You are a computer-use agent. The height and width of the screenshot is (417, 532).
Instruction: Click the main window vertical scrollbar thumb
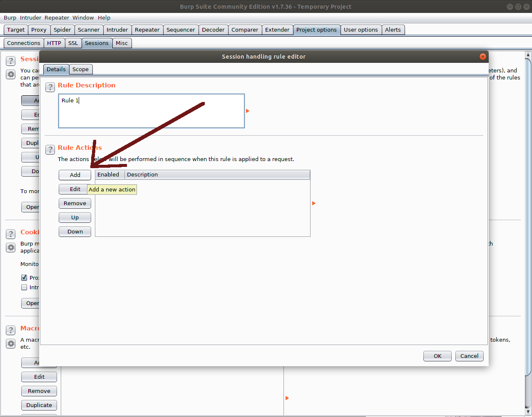coord(528,216)
